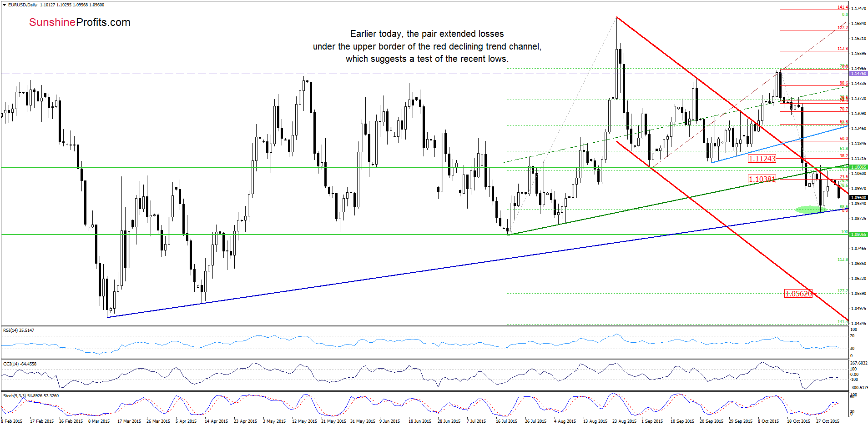Click the 26 Feb 2015 date label
Screen dimensions: 868x425
(x=71, y=421)
